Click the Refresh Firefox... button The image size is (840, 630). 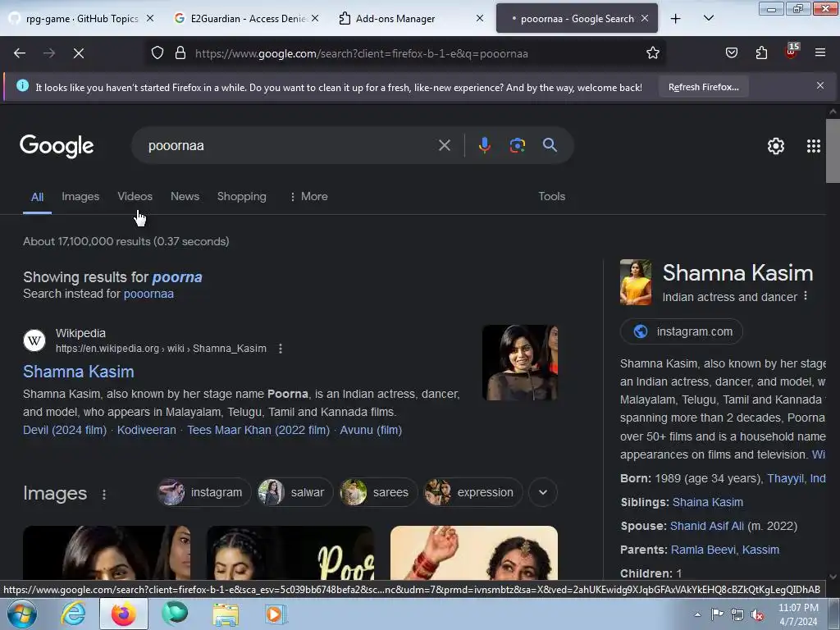tap(703, 87)
